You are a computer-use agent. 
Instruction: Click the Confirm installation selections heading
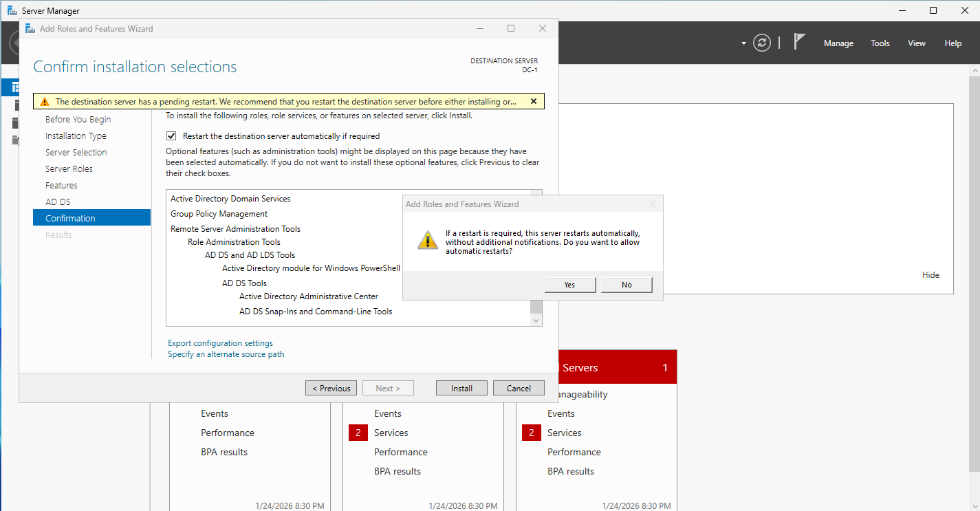coord(135,67)
